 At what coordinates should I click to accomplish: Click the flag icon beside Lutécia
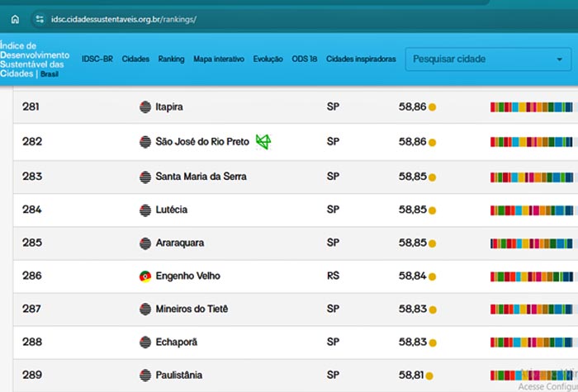[x=145, y=210]
